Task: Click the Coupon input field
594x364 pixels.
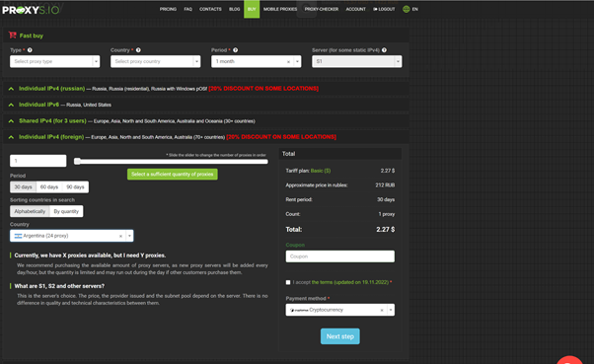Action: [x=340, y=256]
